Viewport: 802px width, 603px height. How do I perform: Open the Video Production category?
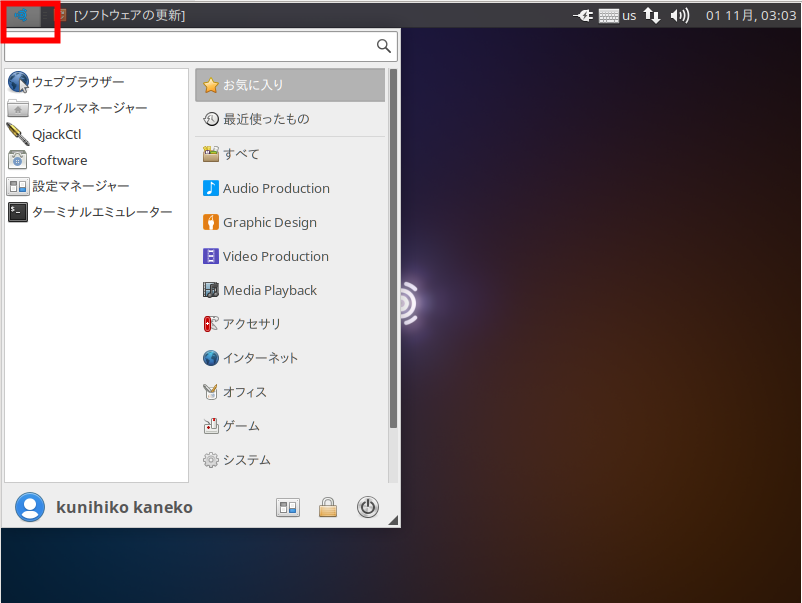[290, 256]
